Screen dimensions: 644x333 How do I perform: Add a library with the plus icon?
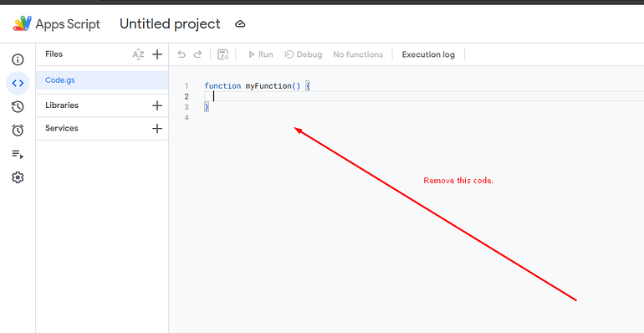pyautogui.click(x=157, y=105)
